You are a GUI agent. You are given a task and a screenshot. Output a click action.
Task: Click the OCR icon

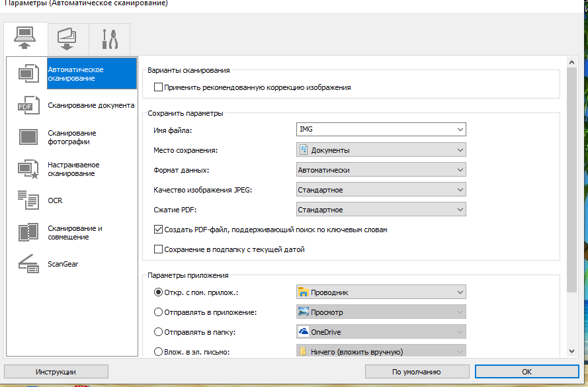(28, 200)
